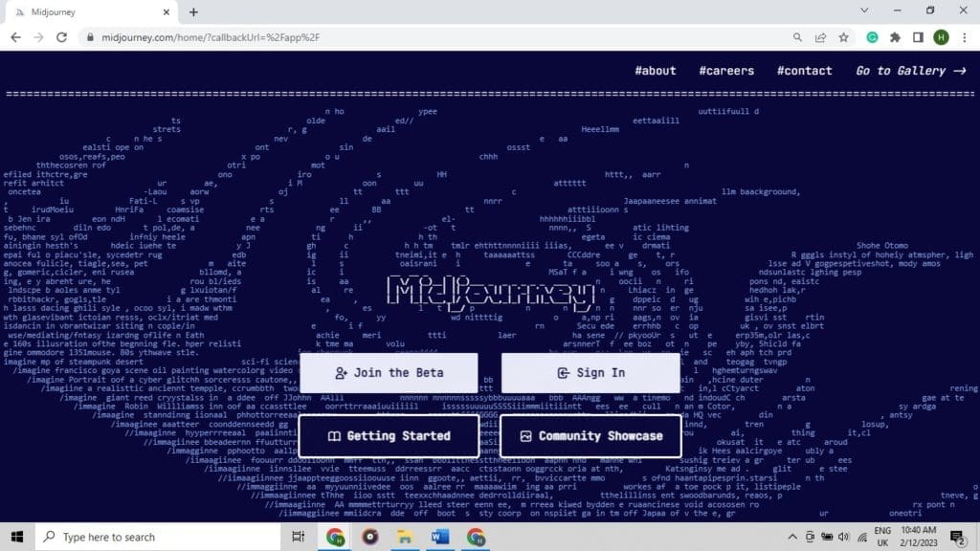Click the taskbar search box
Image resolution: width=980 pixels, height=551 pixels.
click(158, 537)
